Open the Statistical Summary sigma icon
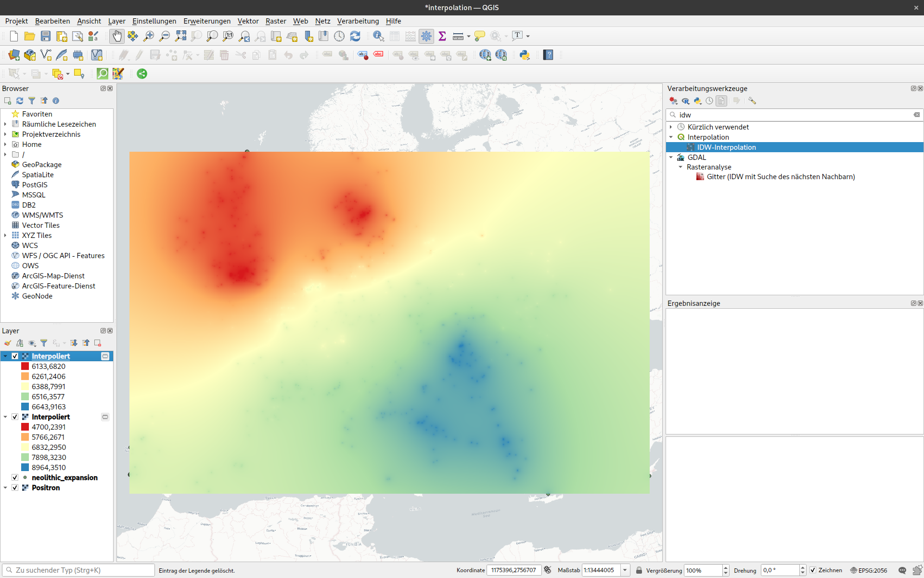924x578 pixels. pyautogui.click(x=442, y=36)
